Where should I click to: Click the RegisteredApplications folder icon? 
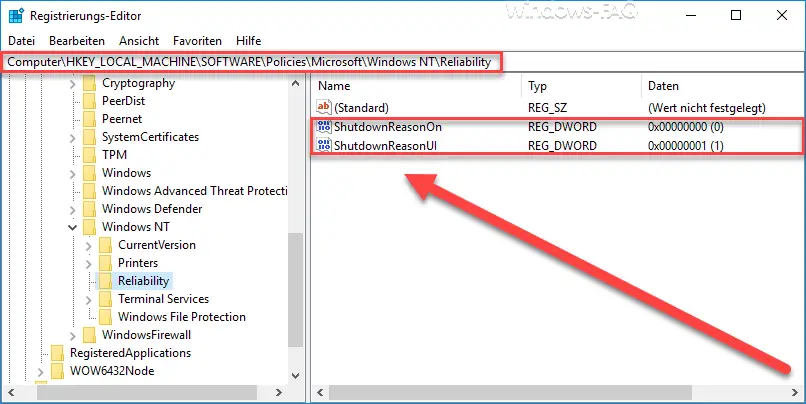point(58,353)
